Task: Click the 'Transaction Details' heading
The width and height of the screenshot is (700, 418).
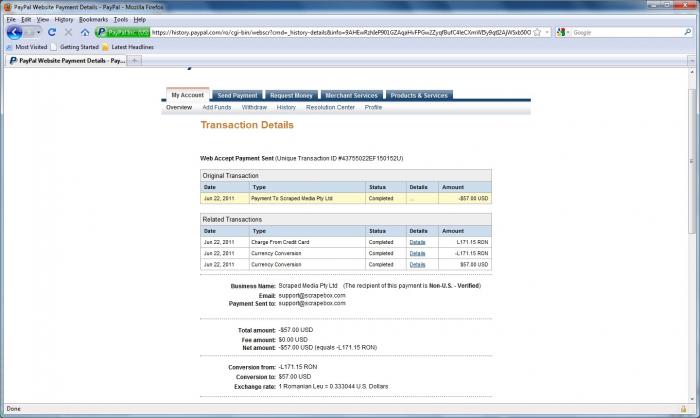Action: [247, 125]
